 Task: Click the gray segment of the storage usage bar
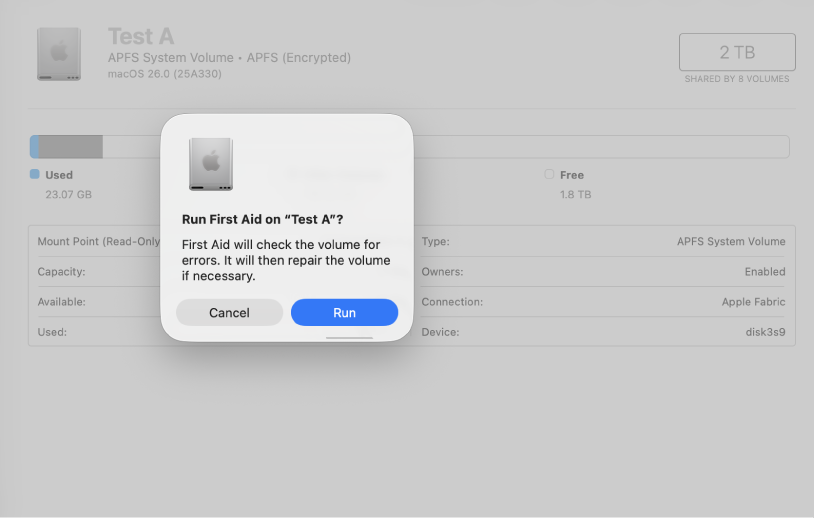70,147
